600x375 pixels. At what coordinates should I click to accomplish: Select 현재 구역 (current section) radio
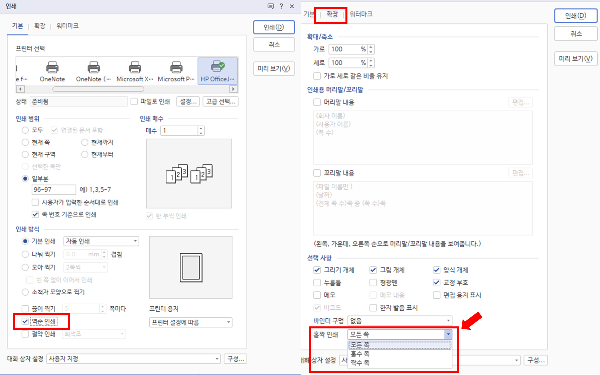[x=25, y=155]
